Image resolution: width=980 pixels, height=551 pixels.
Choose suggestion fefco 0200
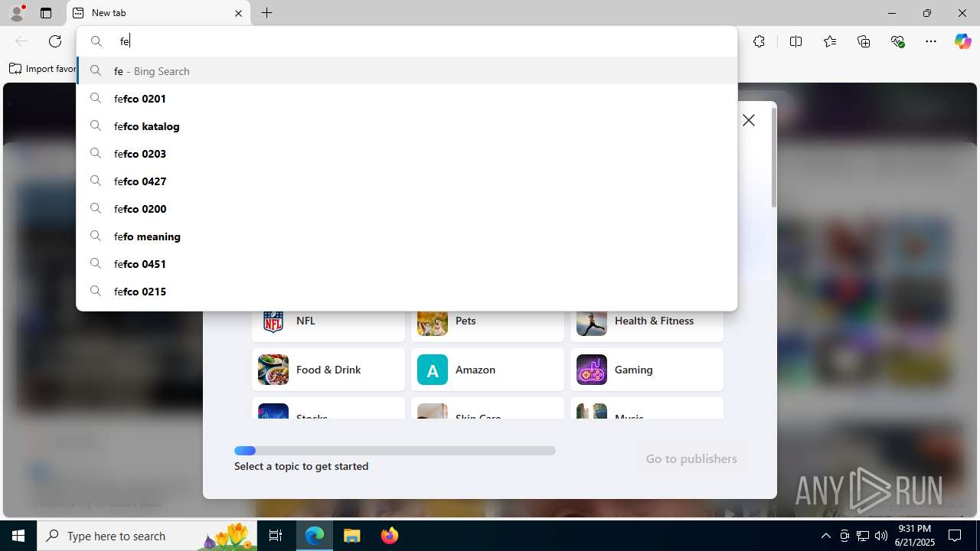pos(407,208)
